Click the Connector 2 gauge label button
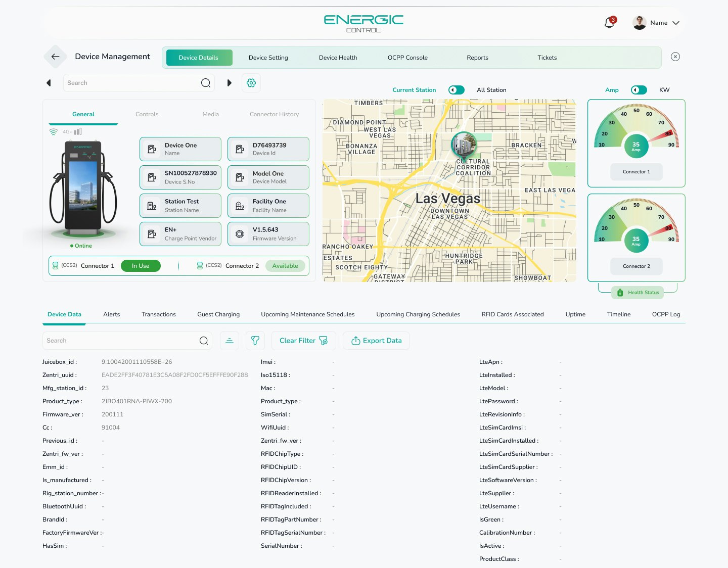The height and width of the screenshot is (568, 728). (636, 266)
